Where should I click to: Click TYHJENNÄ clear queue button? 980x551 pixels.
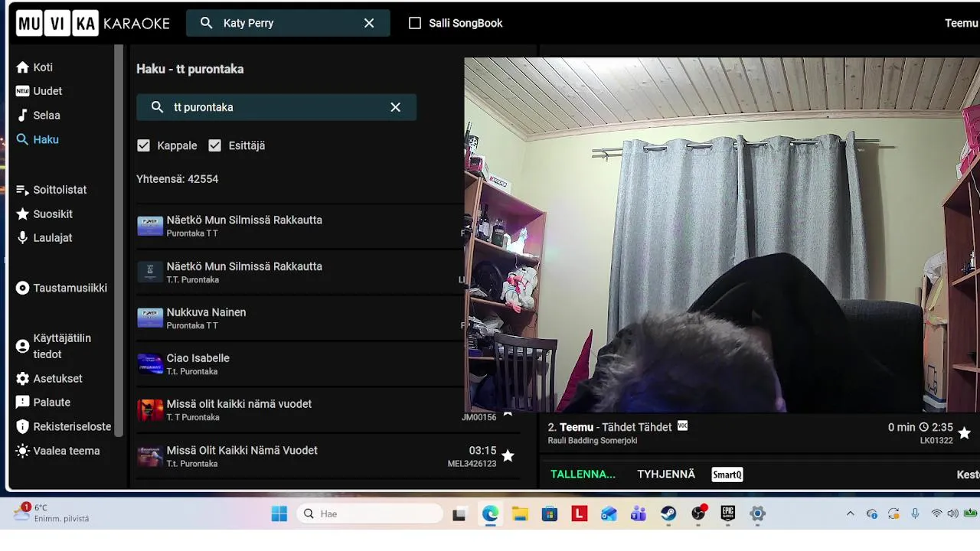666,474
